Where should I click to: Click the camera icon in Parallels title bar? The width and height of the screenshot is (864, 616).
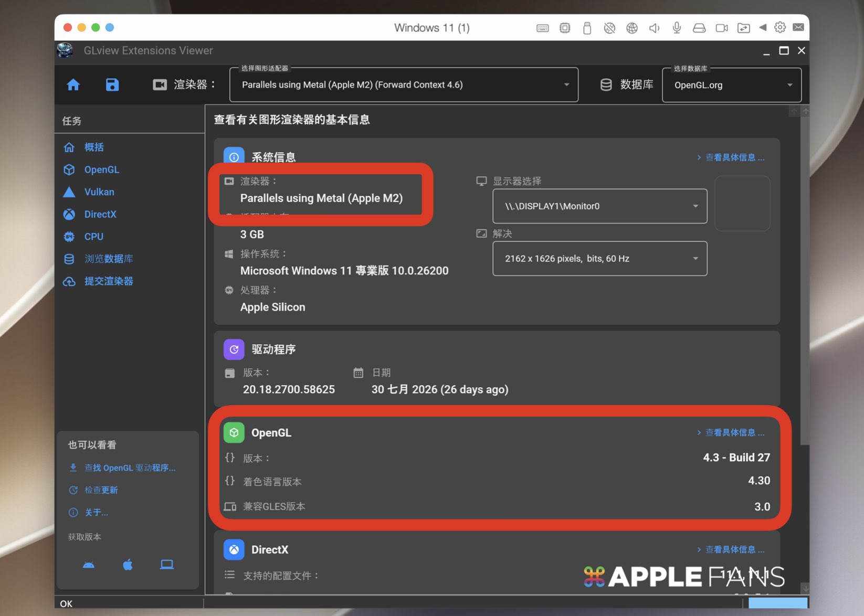tap(722, 28)
